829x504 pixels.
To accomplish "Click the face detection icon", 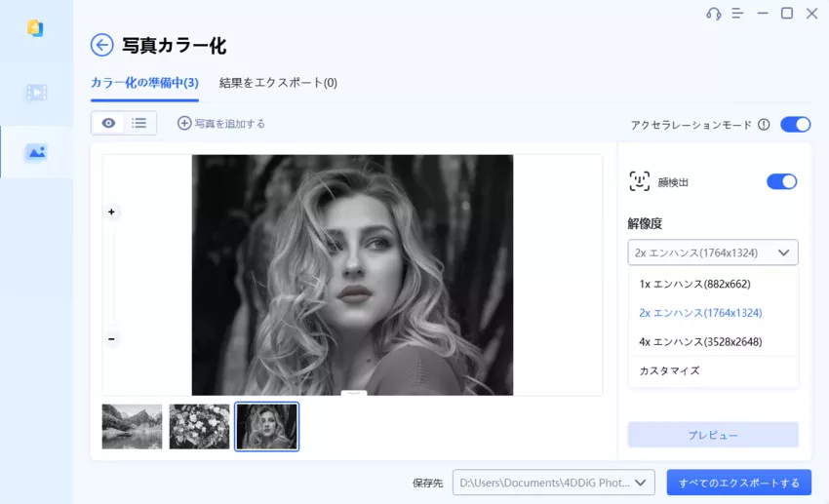I will [639, 181].
